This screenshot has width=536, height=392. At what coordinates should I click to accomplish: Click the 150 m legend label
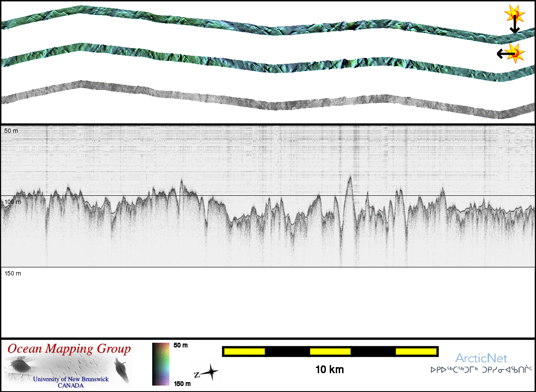tap(183, 383)
